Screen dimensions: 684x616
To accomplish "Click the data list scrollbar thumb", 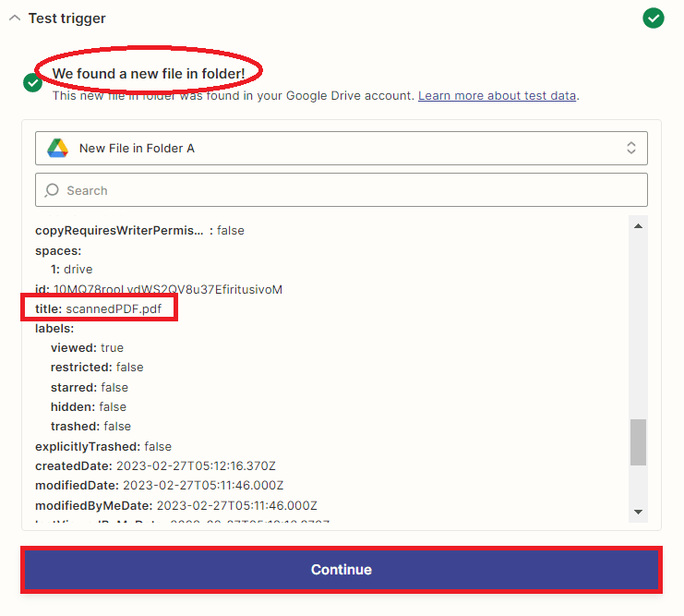I will tap(638, 441).
